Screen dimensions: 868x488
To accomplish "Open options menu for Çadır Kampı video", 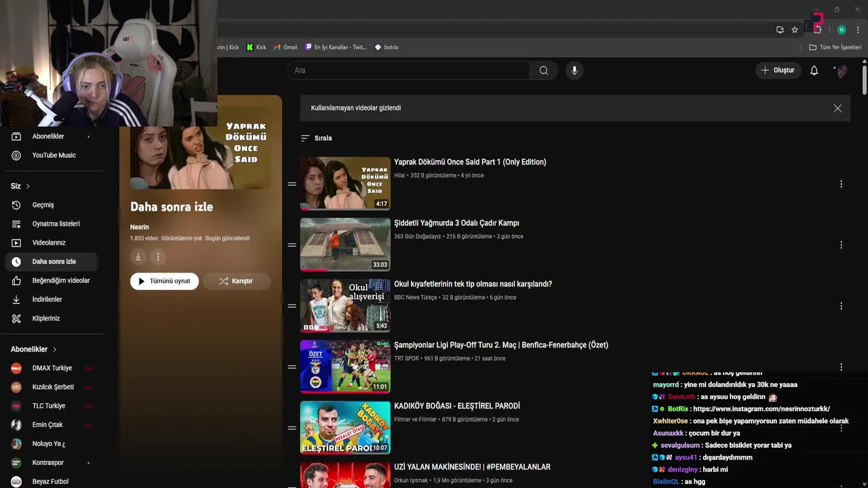I will [x=841, y=245].
